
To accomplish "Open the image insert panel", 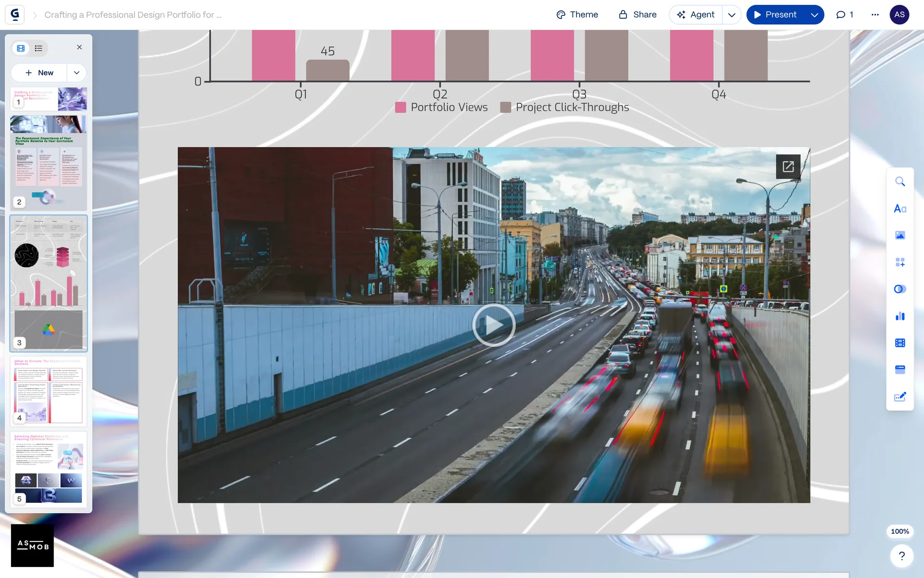I will (899, 236).
